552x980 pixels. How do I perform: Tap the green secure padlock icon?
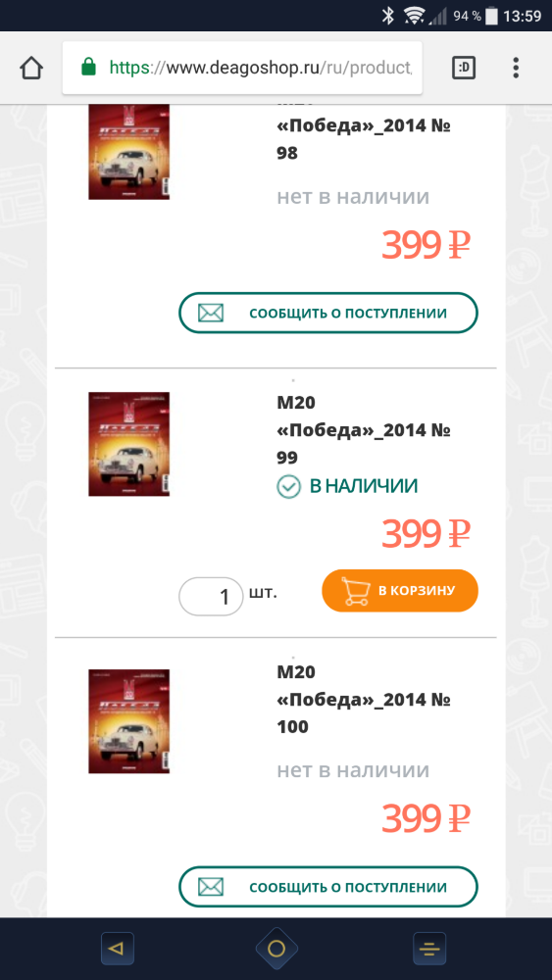[89, 67]
